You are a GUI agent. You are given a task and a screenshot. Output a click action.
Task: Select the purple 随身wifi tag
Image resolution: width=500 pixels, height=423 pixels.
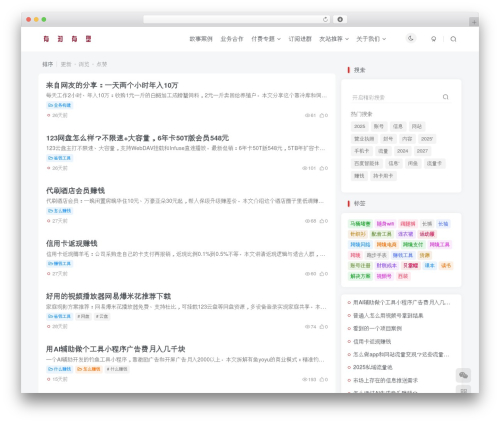pos(385,224)
